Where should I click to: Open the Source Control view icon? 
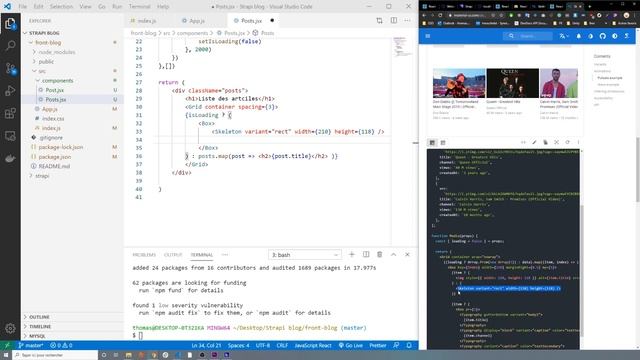pyautogui.click(x=10, y=68)
